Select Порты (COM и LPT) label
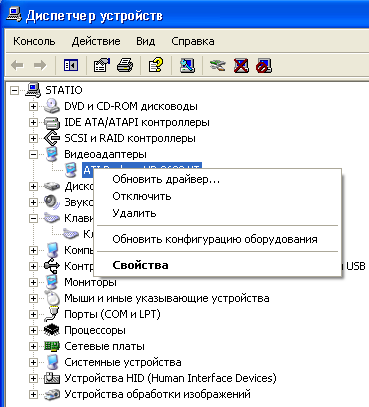Image resolution: width=369 pixels, height=407 pixels. [x=112, y=314]
